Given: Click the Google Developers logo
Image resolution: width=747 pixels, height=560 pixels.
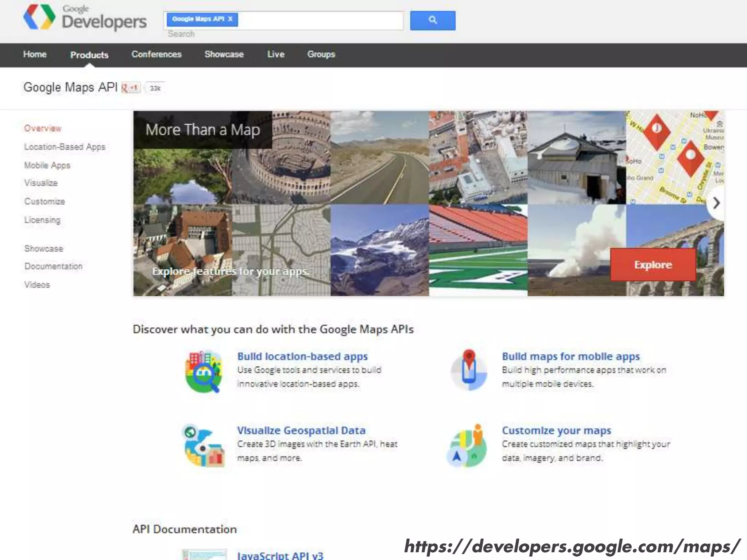Looking at the screenshot, I should coord(85,17).
